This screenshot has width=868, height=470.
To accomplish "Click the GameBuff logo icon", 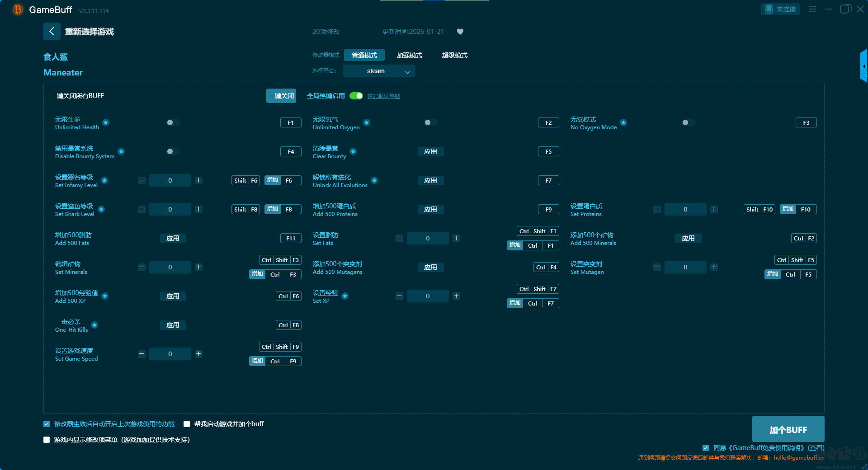I will (x=18, y=9).
